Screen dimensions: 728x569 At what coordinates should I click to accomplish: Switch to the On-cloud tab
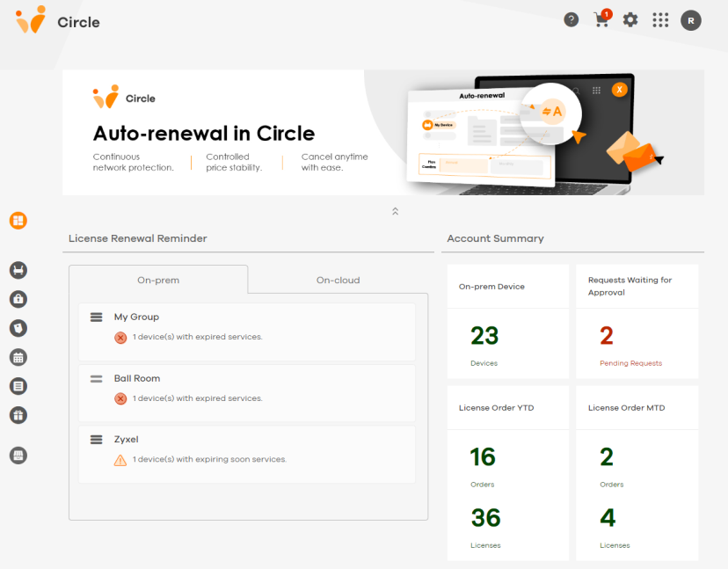click(338, 280)
